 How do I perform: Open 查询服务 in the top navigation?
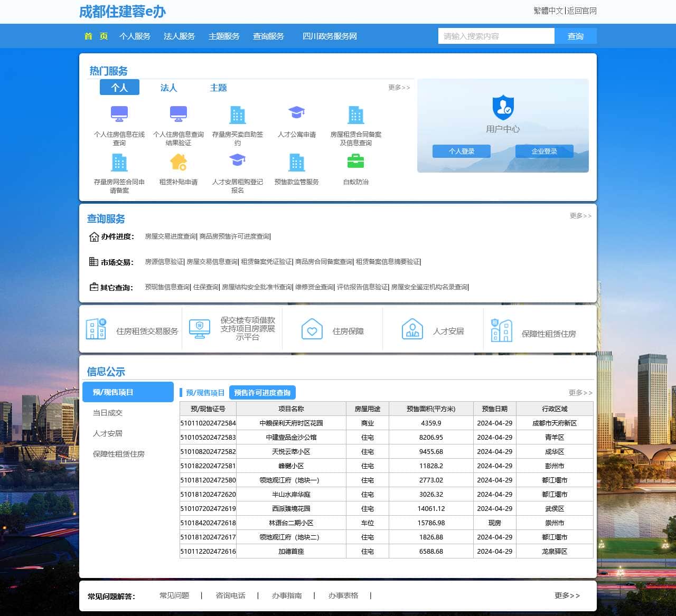point(268,36)
